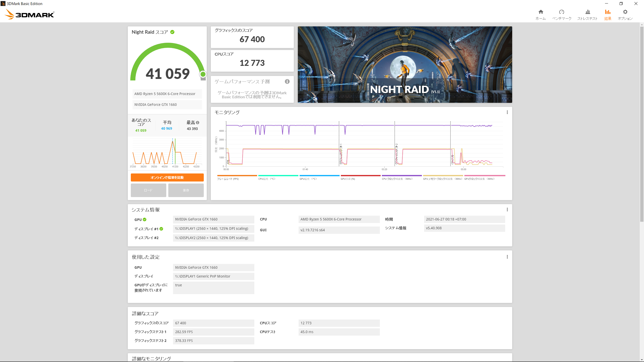Click グラフィックスのスコア 67 400 card

click(252, 37)
